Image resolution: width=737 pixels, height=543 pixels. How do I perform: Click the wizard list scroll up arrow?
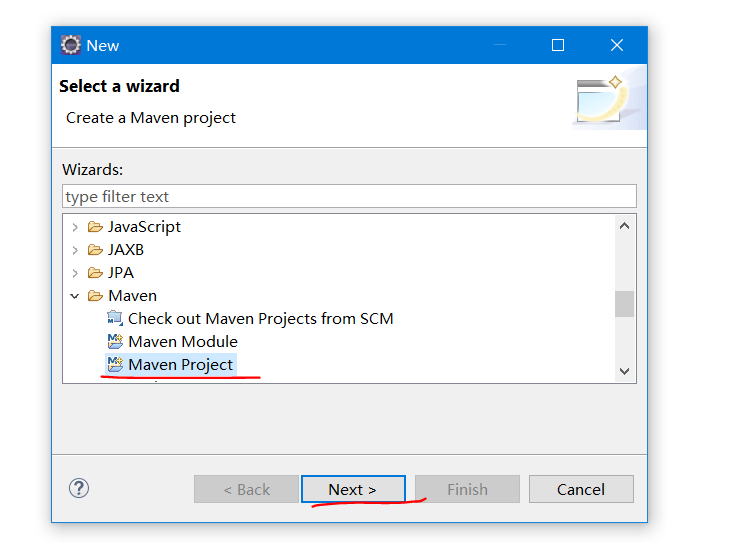[x=624, y=226]
